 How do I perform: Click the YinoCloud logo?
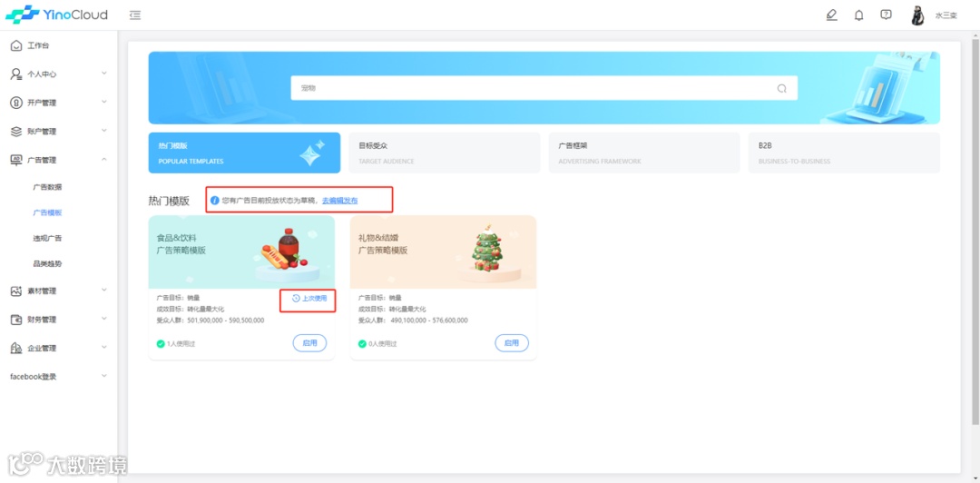coord(56,15)
